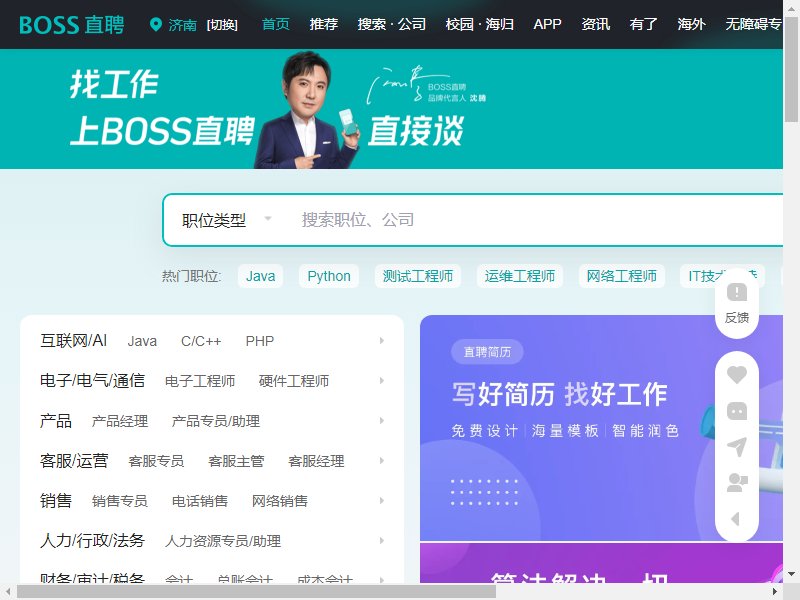This screenshot has width=800, height=600.
Task: Open the 人力资源专员/助理 job link
Action: coord(223,541)
